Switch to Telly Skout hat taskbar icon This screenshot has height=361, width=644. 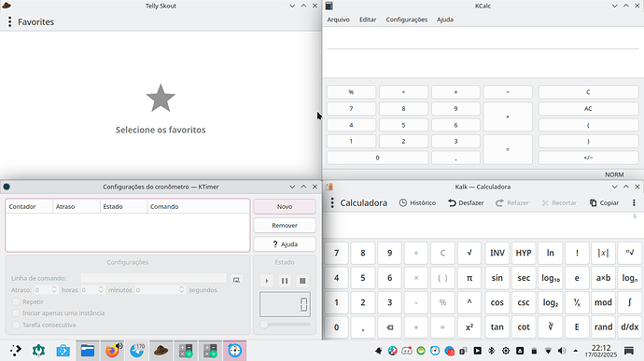161,351
